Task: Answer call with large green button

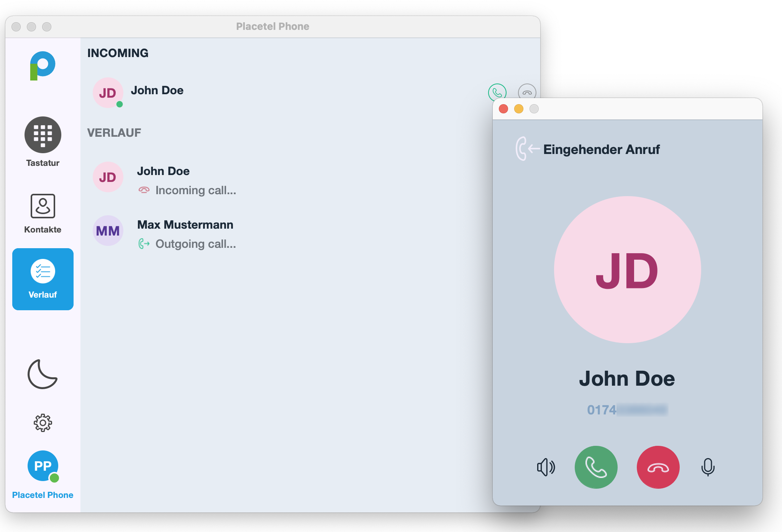Action: [x=596, y=467]
